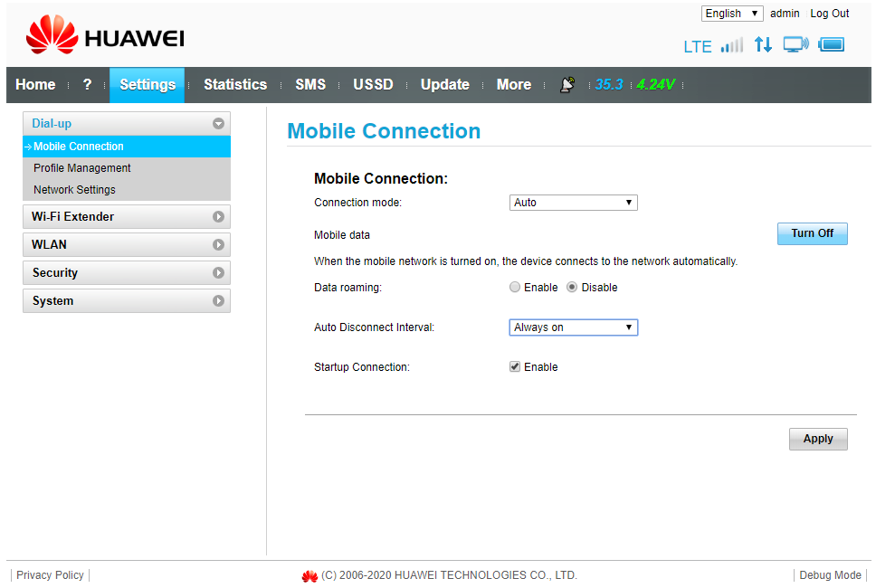Image resolution: width=876 pixels, height=588 pixels.
Task: Expand the System sidebar section
Action: tap(127, 301)
